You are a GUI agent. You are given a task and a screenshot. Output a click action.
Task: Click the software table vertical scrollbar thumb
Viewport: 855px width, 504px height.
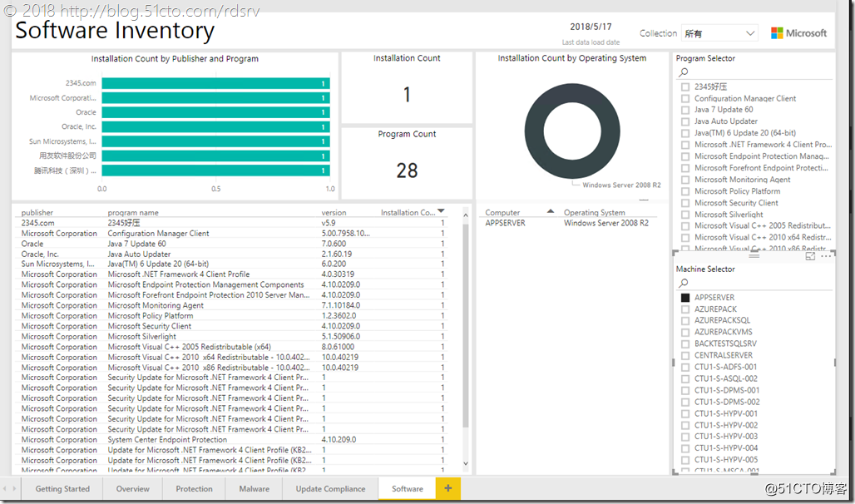(465, 325)
